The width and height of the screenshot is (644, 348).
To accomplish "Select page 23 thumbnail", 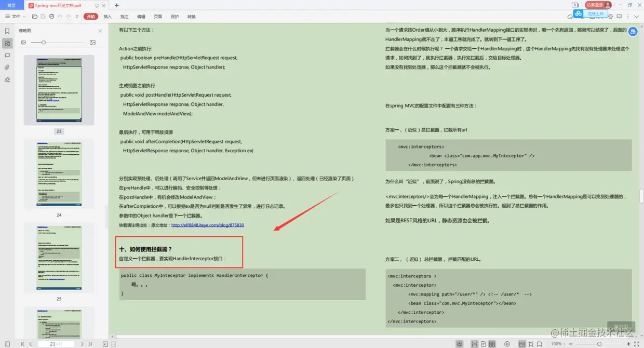I will click(59, 90).
